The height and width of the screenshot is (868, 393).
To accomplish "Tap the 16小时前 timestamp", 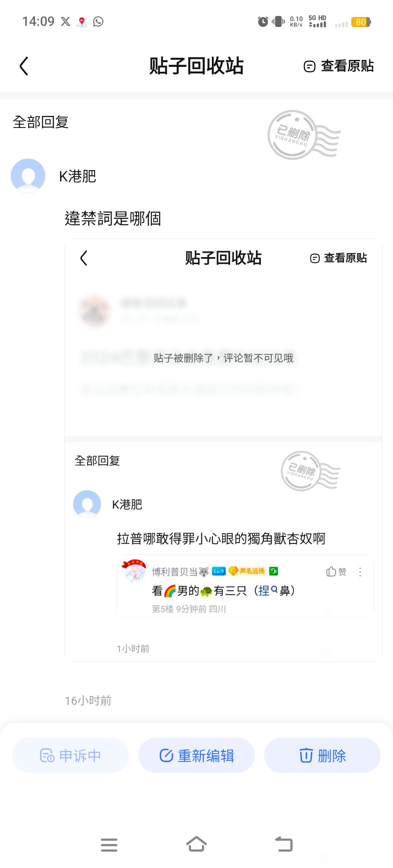I will point(88,700).
